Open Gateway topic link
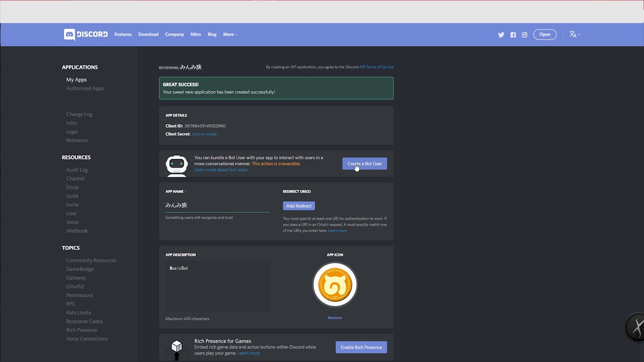Image resolution: width=644 pixels, height=362 pixels. click(76, 278)
